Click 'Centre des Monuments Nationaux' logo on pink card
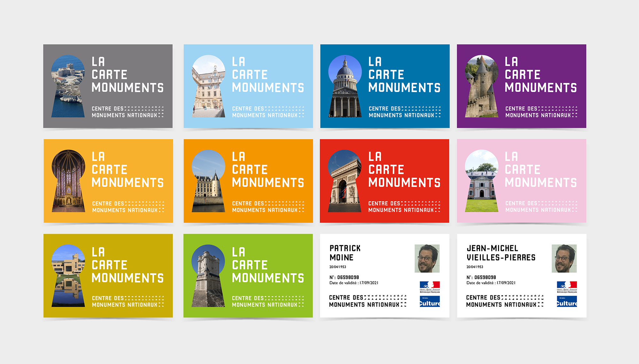Image resolution: width=639 pixels, height=364 pixels. tap(541, 207)
